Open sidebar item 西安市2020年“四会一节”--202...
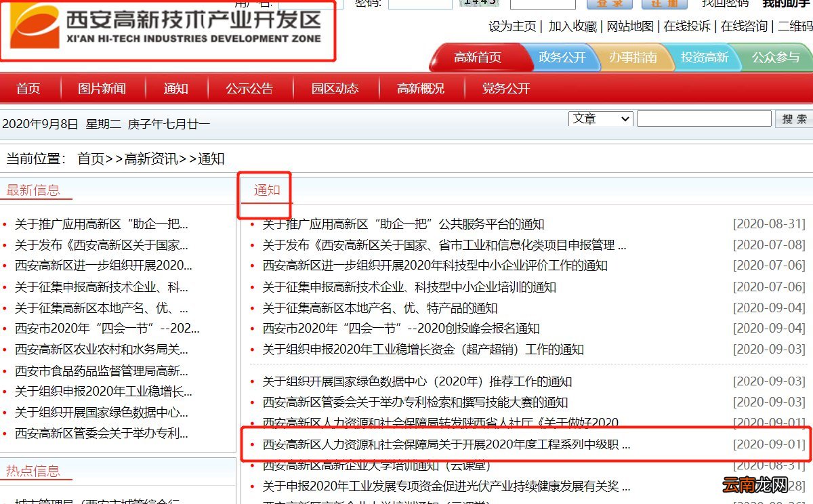This screenshot has width=813, height=504. coord(107,329)
